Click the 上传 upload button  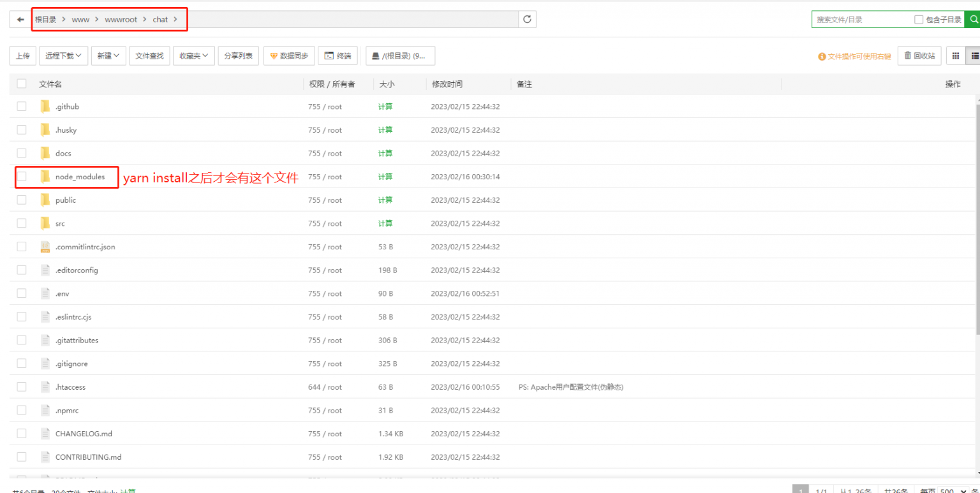coord(22,55)
